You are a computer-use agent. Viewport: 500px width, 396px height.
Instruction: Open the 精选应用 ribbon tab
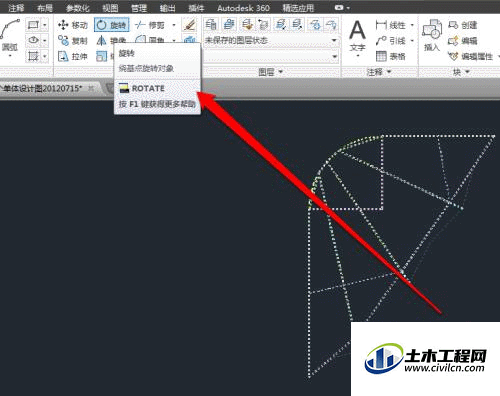[x=298, y=8]
